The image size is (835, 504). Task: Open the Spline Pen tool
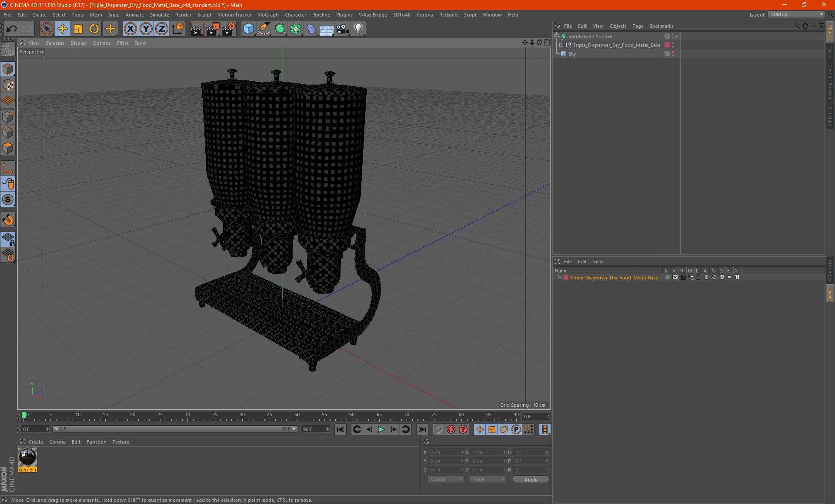(x=264, y=29)
